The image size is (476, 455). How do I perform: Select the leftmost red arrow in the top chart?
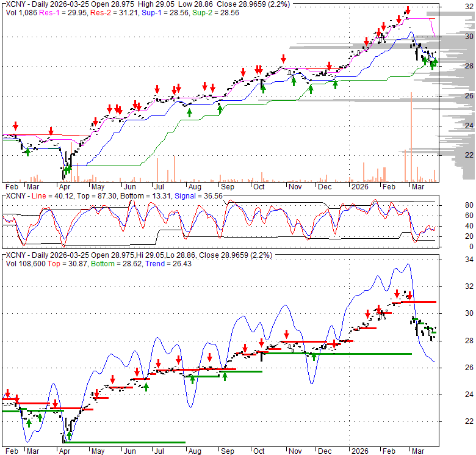point(15,126)
